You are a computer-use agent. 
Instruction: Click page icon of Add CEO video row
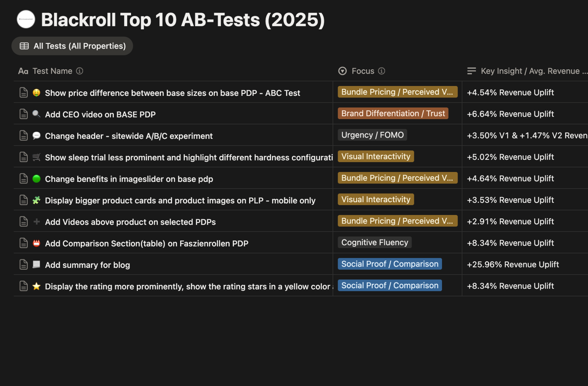pos(24,114)
